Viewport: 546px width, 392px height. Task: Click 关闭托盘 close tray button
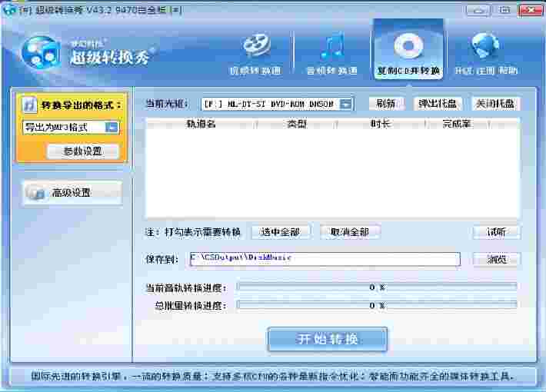pyautogui.click(x=495, y=104)
